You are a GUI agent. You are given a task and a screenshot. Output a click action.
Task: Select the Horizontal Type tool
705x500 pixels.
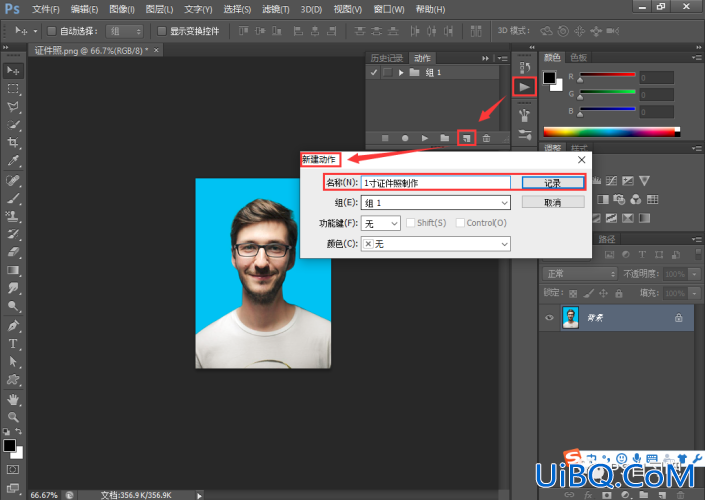click(x=13, y=344)
